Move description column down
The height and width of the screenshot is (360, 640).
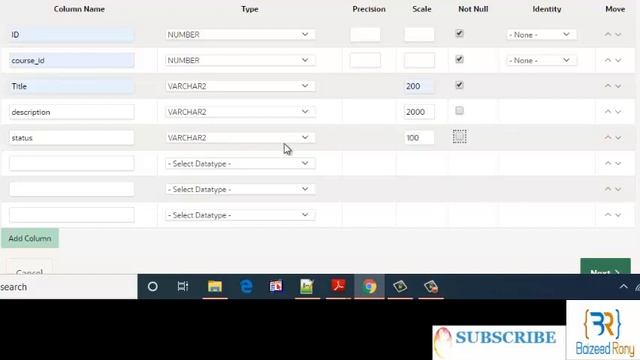[618, 112]
